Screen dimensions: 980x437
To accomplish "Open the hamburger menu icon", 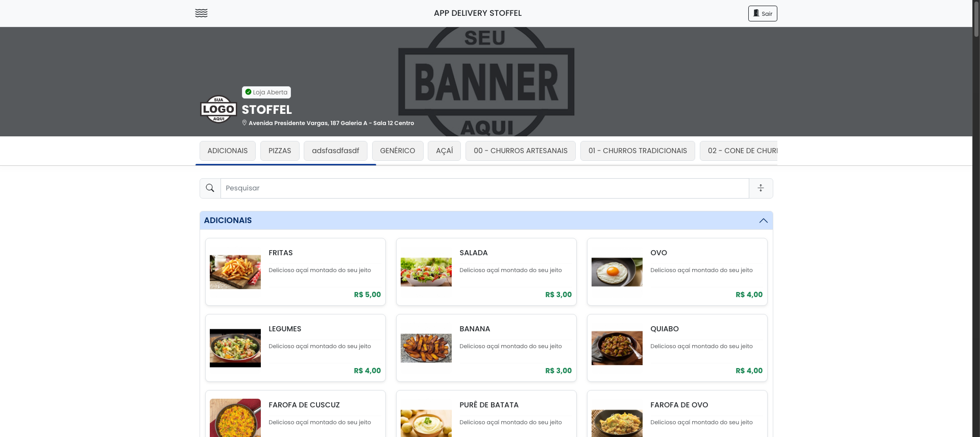I will point(201,13).
